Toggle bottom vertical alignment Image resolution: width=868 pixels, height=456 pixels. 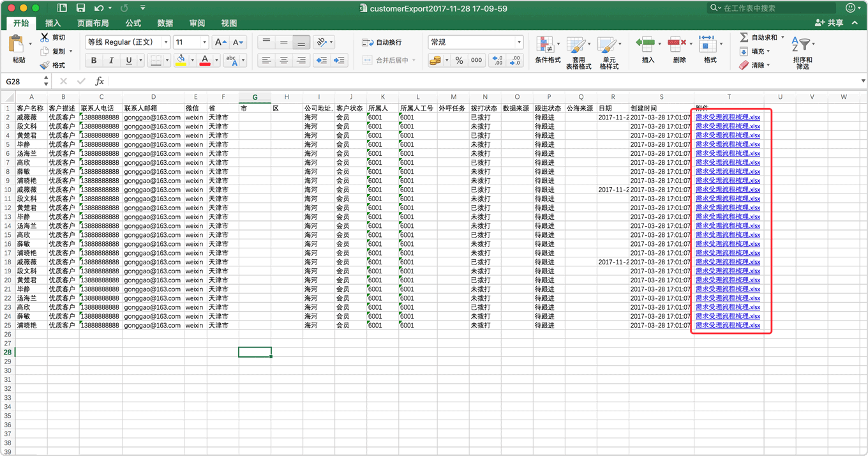click(302, 42)
